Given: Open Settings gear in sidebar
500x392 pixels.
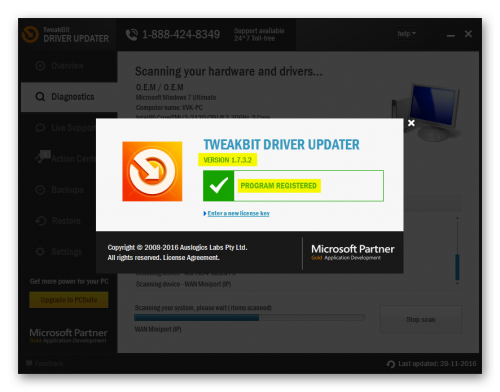Looking at the screenshot, I should tap(40, 252).
